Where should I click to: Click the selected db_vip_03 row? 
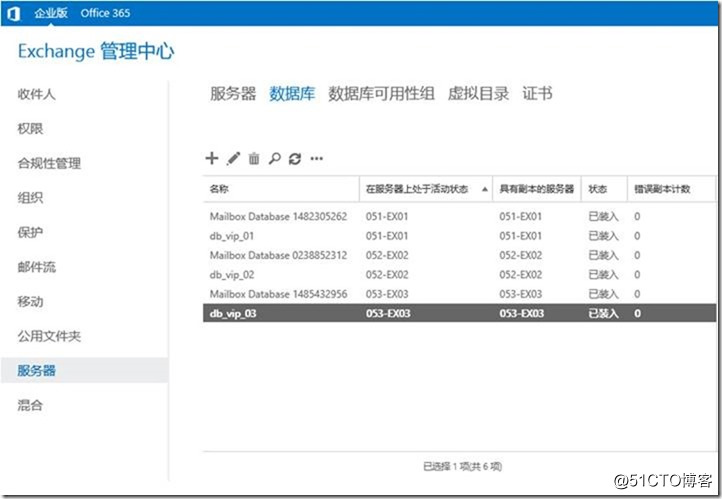tap(460, 313)
